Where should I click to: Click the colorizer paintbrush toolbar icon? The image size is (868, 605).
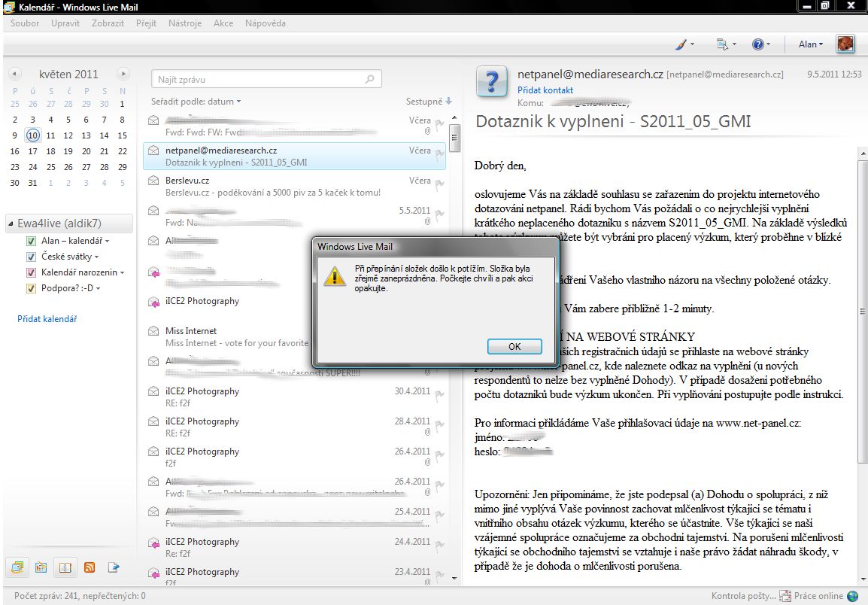tap(681, 44)
